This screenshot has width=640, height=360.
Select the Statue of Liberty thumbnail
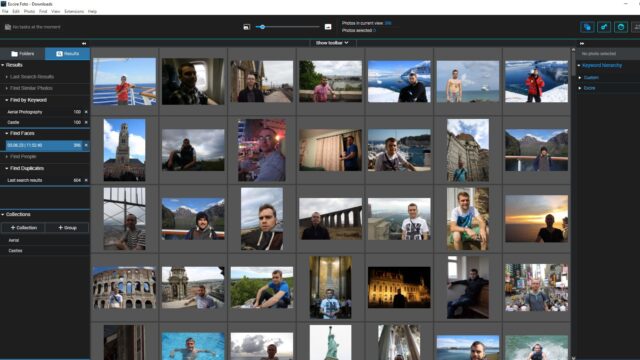point(330,342)
